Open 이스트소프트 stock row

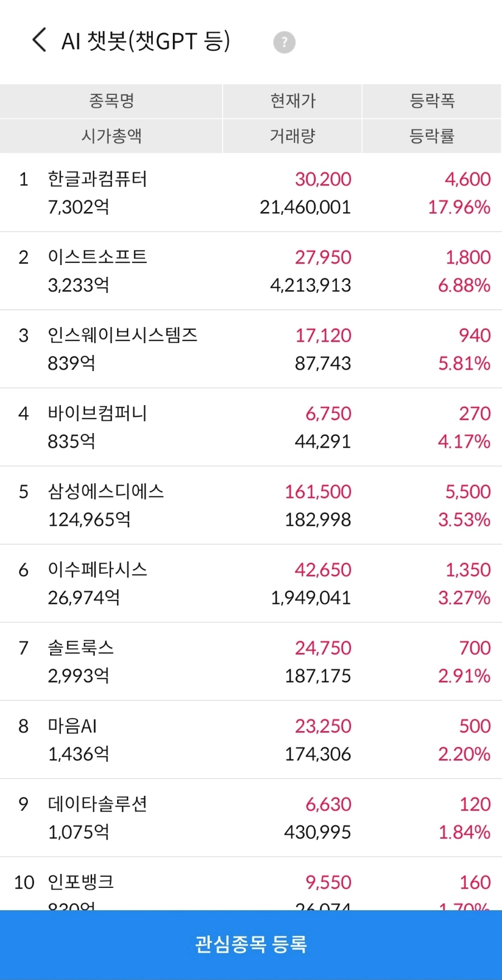251,271
